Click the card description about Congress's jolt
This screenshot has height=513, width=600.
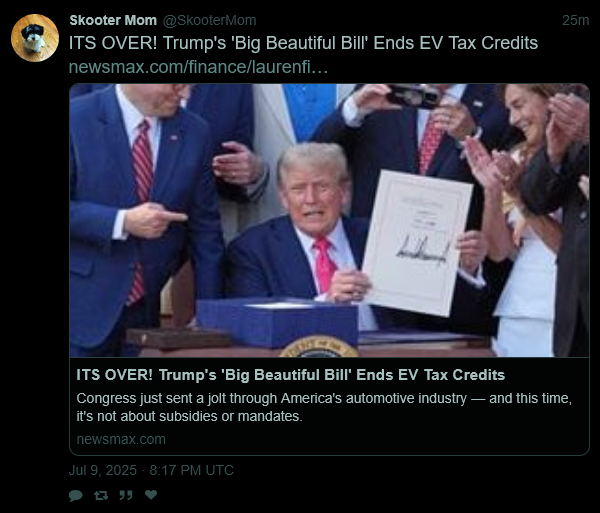(x=324, y=407)
